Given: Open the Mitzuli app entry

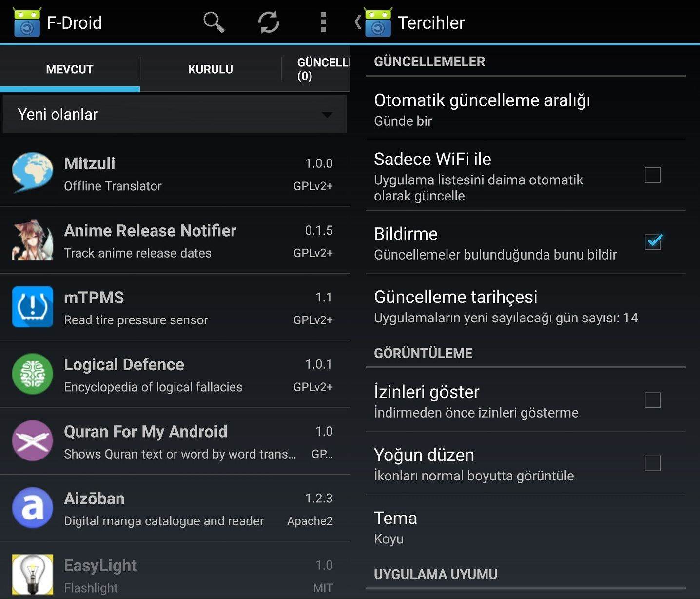Looking at the screenshot, I should [x=175, y=173].
